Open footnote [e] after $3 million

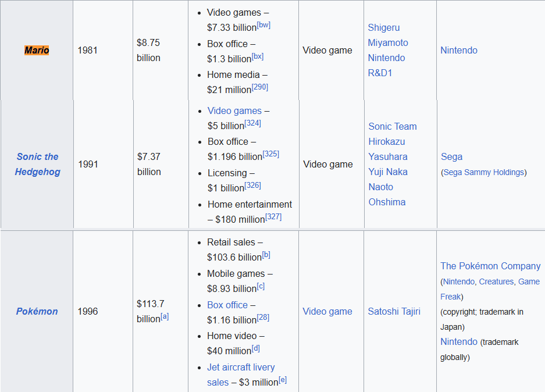coord(283,380)
